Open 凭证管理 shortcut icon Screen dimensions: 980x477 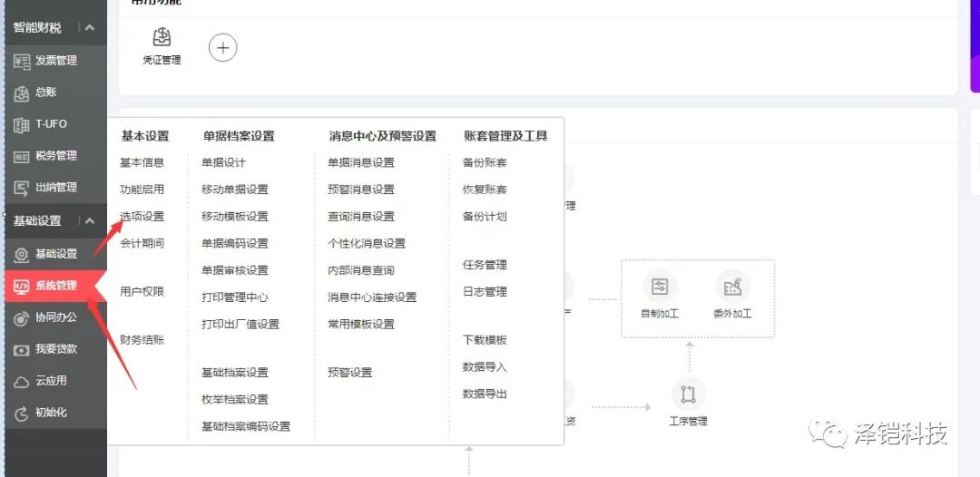(x=162, y=38)
